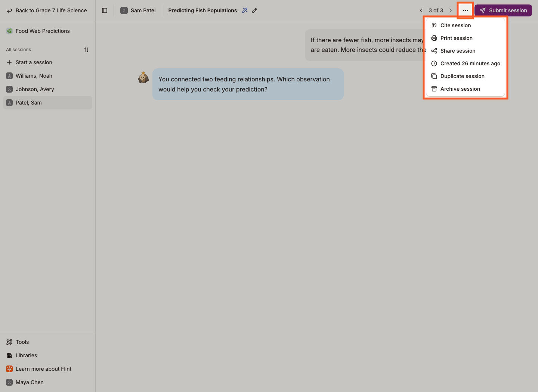Open Tools in the sidebar
This screenshot has height=392, width=538.
tap(47, 342)
